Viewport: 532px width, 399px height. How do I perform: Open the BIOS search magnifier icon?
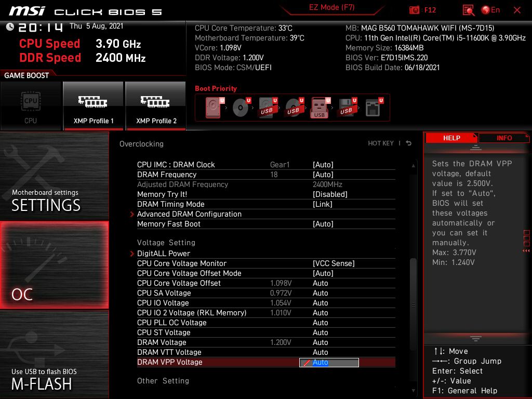click(468, 10)
